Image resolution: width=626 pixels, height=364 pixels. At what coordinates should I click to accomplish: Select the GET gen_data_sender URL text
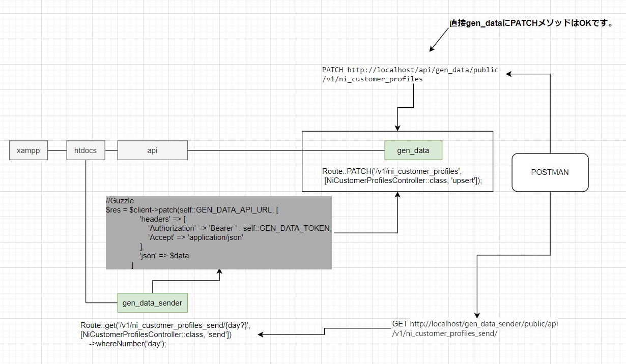pos(476,328)
